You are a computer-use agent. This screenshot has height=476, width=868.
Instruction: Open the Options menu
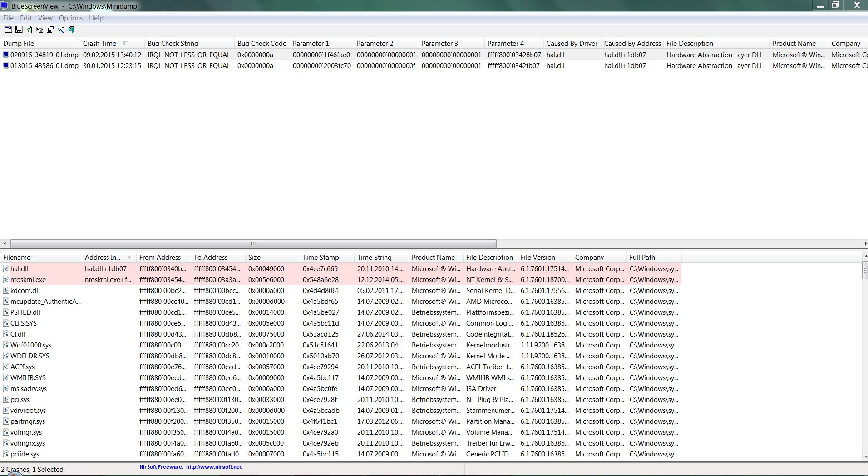click(71, 18)
